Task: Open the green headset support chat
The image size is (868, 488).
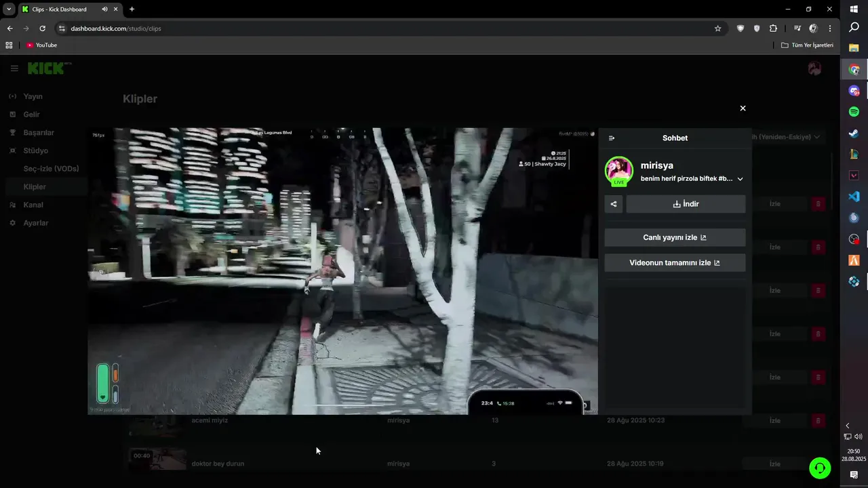Action: pyautogui.click(x=820, y=468)
